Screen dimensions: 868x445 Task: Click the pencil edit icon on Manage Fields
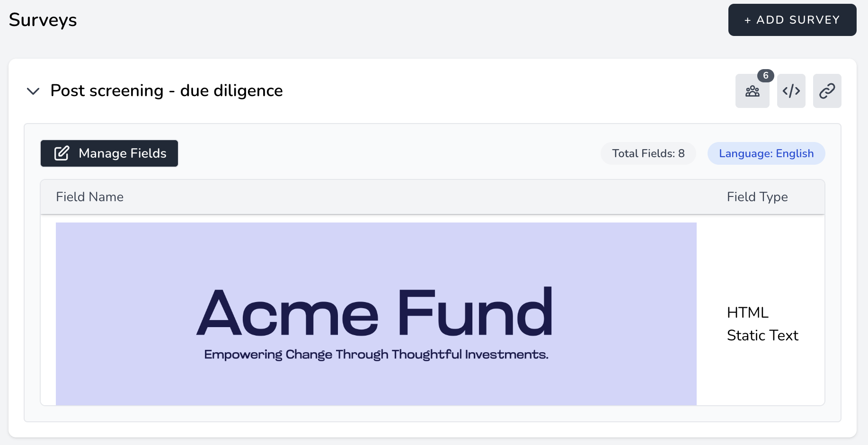(62, 153)
